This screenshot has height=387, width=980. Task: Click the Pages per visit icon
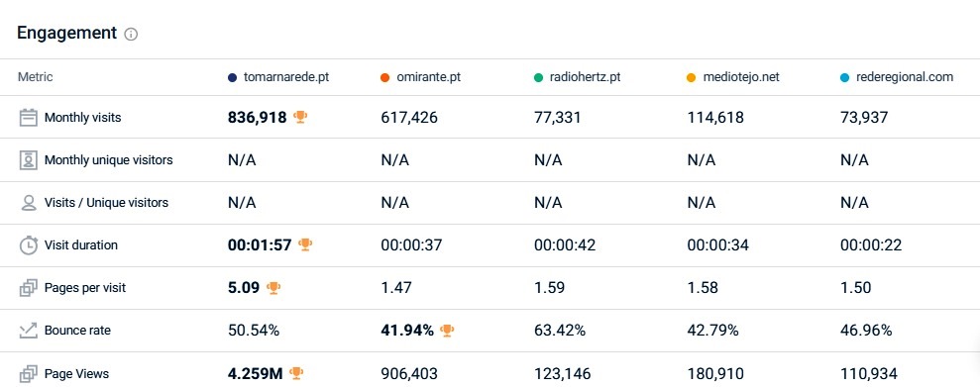(x=29, y=288)
